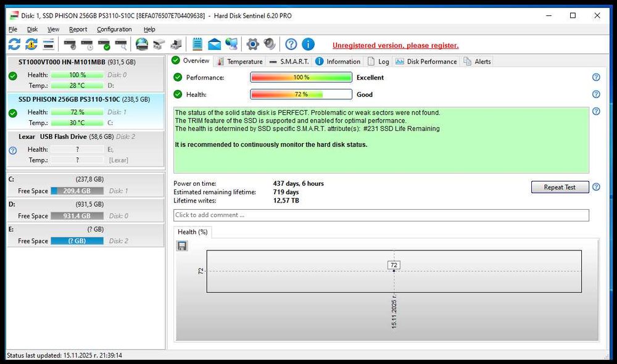Click the ST1000VT000 Temp 28 °C bar

(77, 85)
